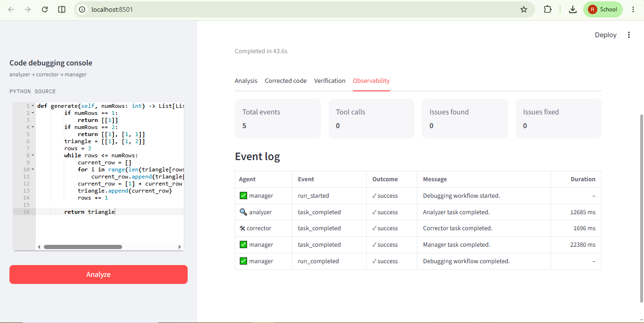
Task: View site information icon in address bar
Action: click(x=83, y=9)
